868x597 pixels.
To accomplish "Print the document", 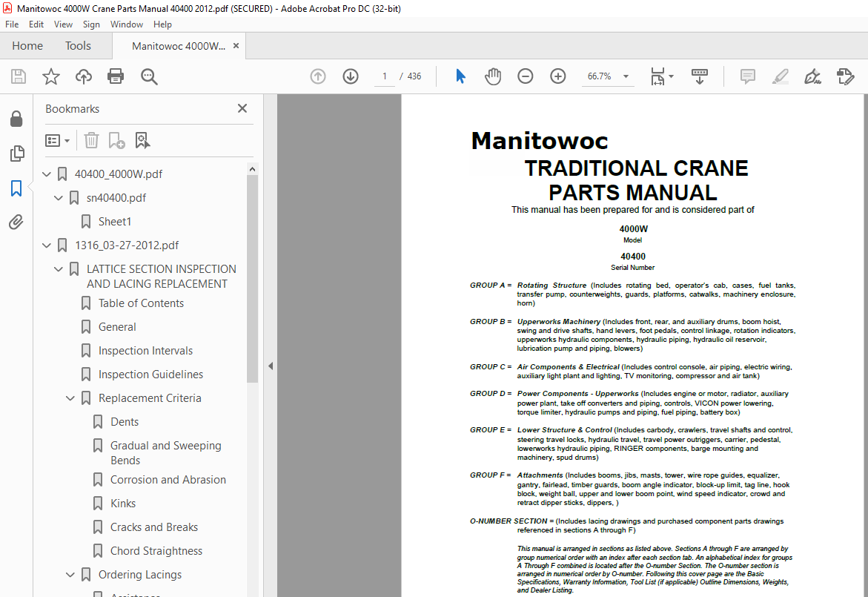I will 116,76.
